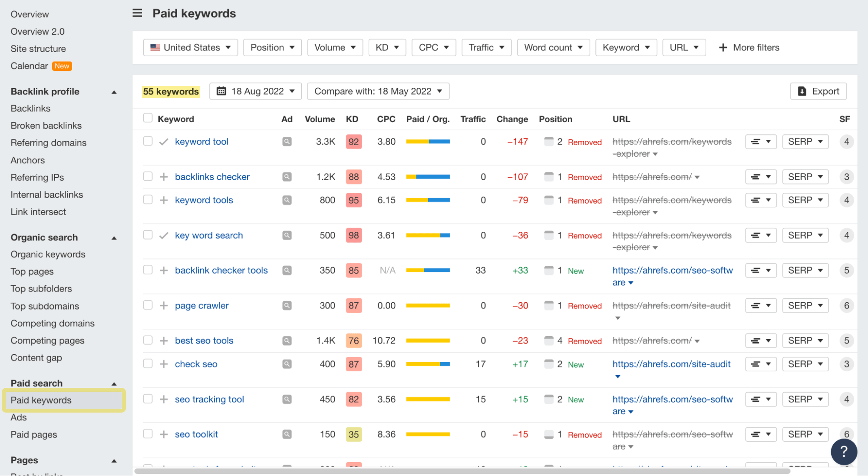The height and width of the screenshot is (476, 868).
Task: Click the Ad icon for best seo tools
Action: [x=287, y=340]
